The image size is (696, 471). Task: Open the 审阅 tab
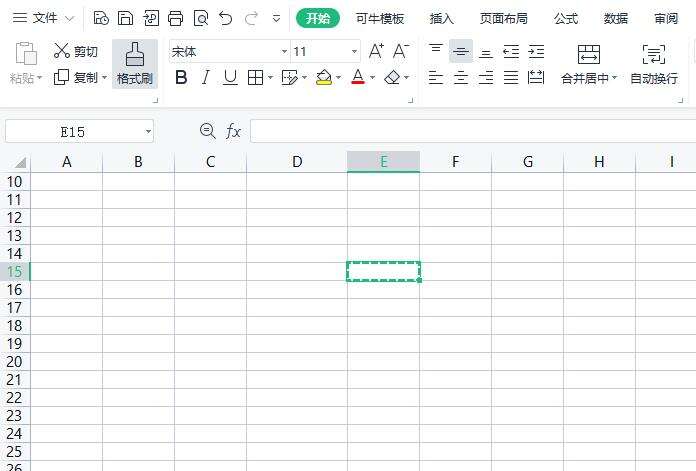(666, 19)
